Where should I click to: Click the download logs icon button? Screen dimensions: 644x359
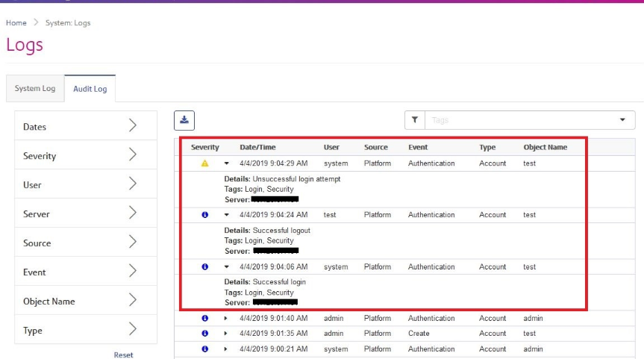pos(184,119)
